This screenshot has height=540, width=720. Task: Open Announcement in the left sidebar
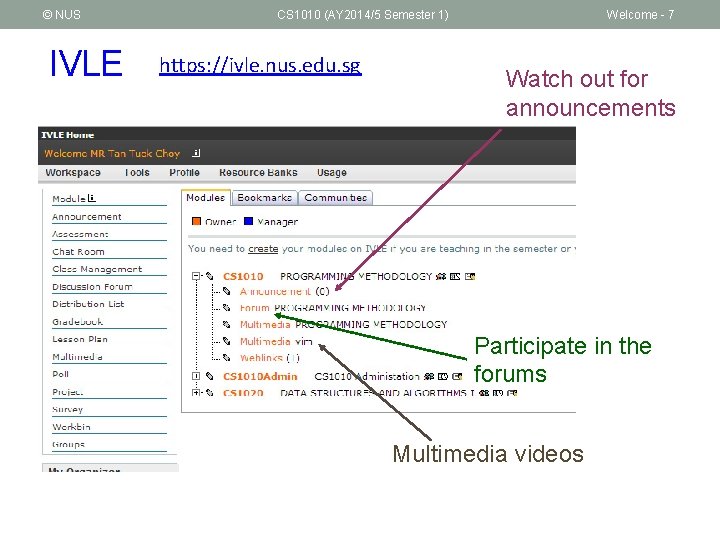(87, 217)
